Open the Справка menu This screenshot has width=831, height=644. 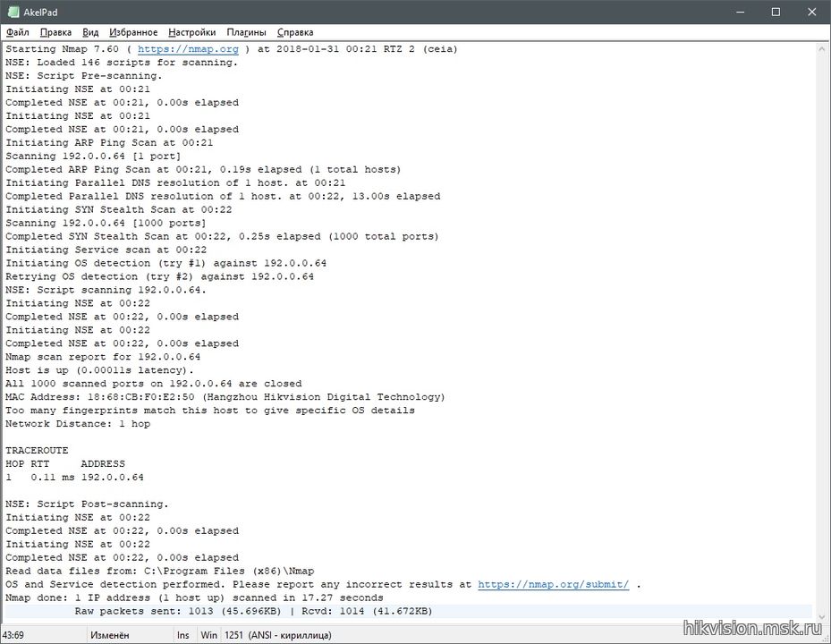coord(295,32)
